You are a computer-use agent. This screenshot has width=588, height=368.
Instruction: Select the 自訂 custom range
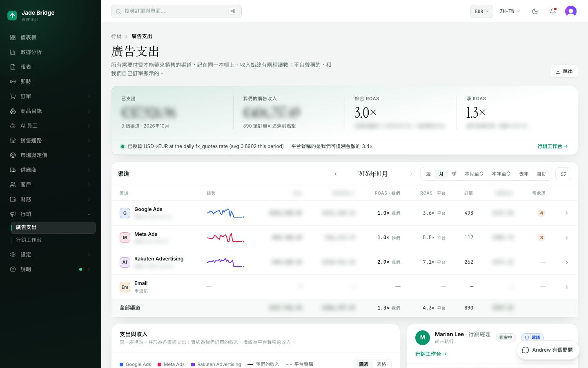coord(541,174)
